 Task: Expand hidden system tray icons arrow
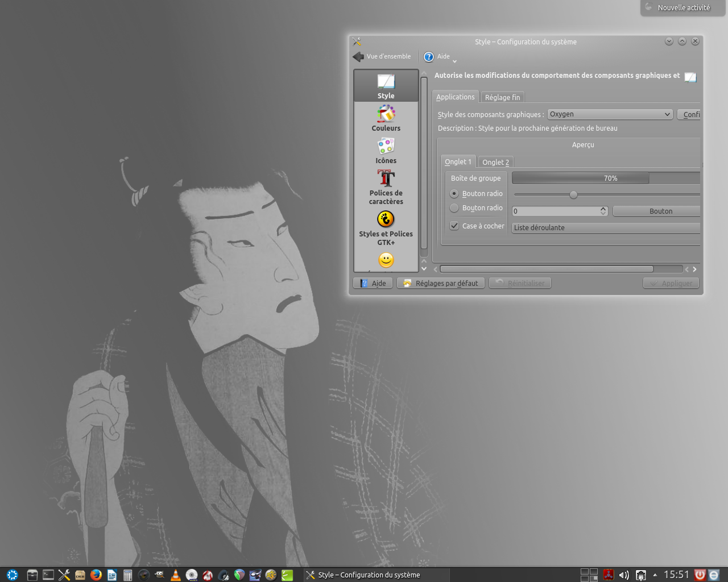point(655,575)
